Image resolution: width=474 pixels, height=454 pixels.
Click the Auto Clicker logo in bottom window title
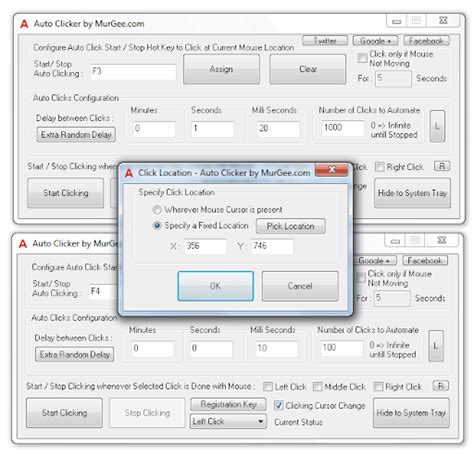[x=23, y=244]
